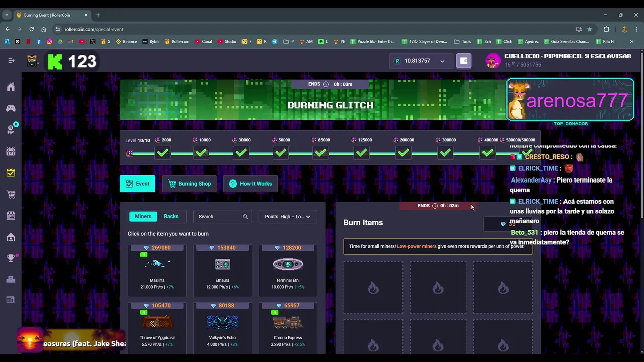
Task: Select the Valkyrie's Echo miner
Action: (x=222, y=327)
